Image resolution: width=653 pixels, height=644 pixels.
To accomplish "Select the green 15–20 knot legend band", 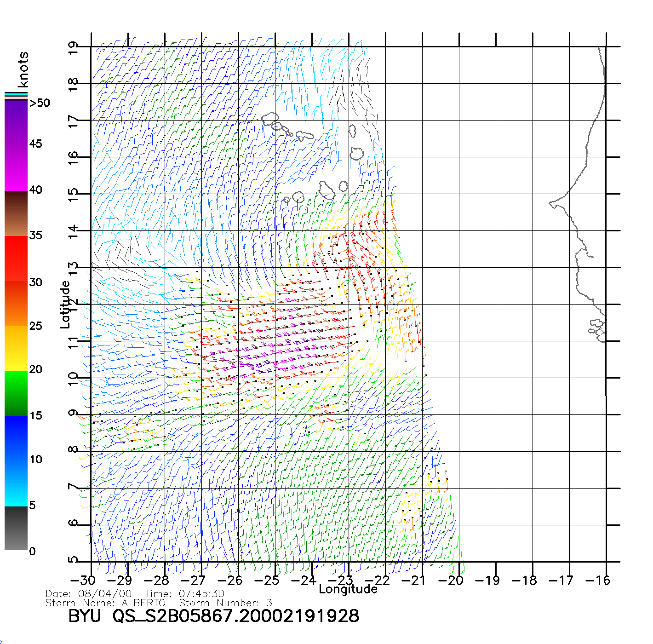I will pyautogui.click(x=16, y=393).
